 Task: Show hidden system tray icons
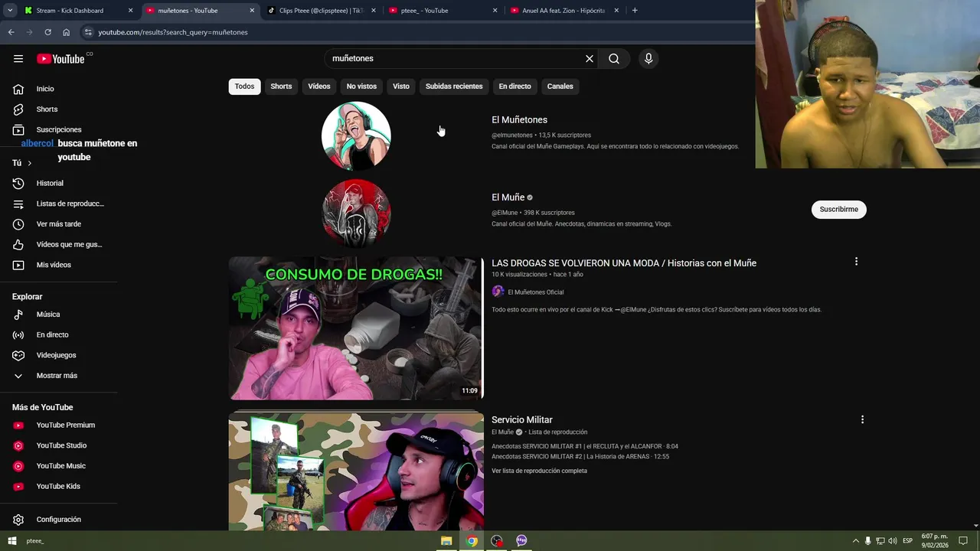(856, 541)
